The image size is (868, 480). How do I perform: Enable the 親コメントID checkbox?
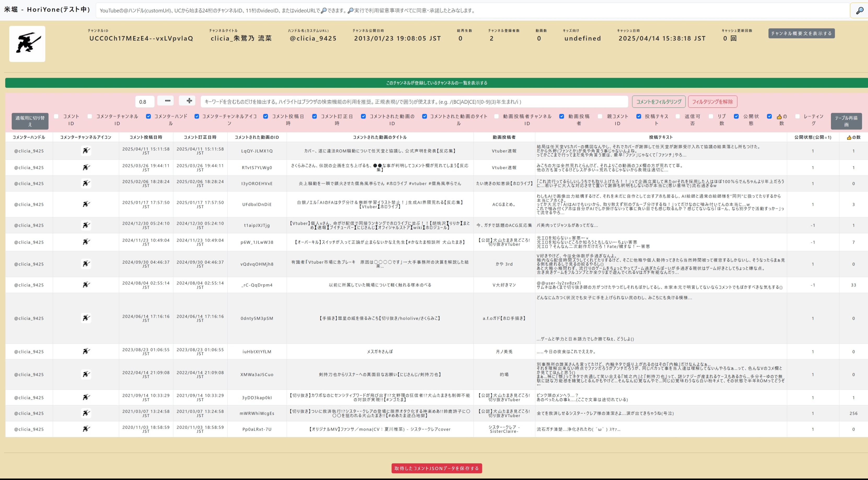coord(600,116)
